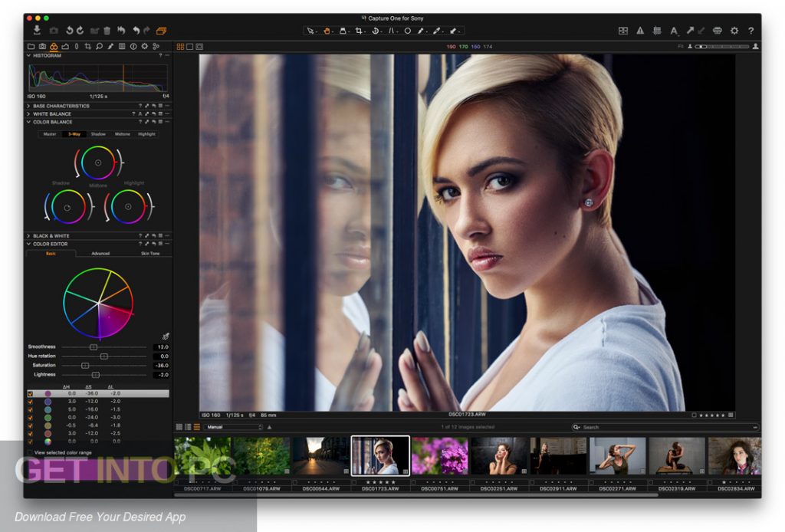Click the Smoothness value field 12.0
This screenshot has width=785, height=532.
click(161, 346)
